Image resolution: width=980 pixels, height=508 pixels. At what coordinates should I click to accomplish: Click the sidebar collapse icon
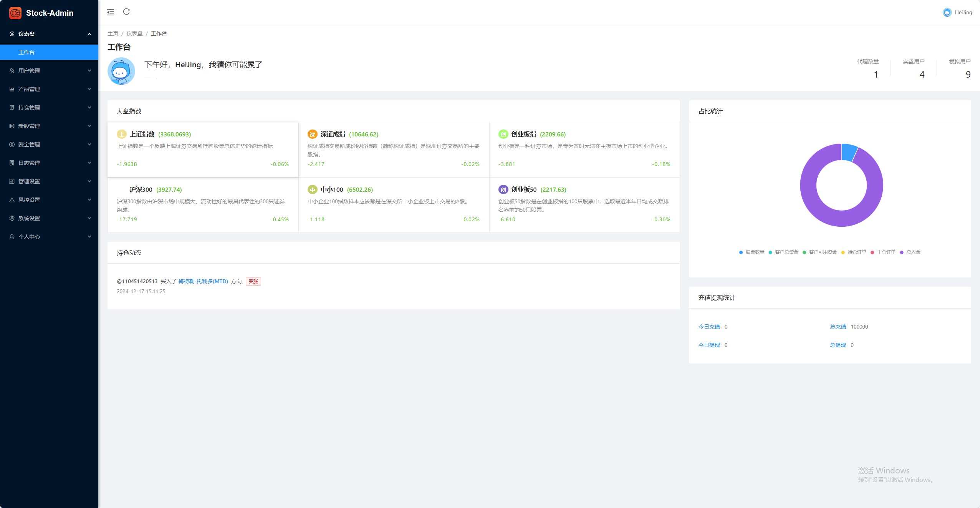coord(111,12)
